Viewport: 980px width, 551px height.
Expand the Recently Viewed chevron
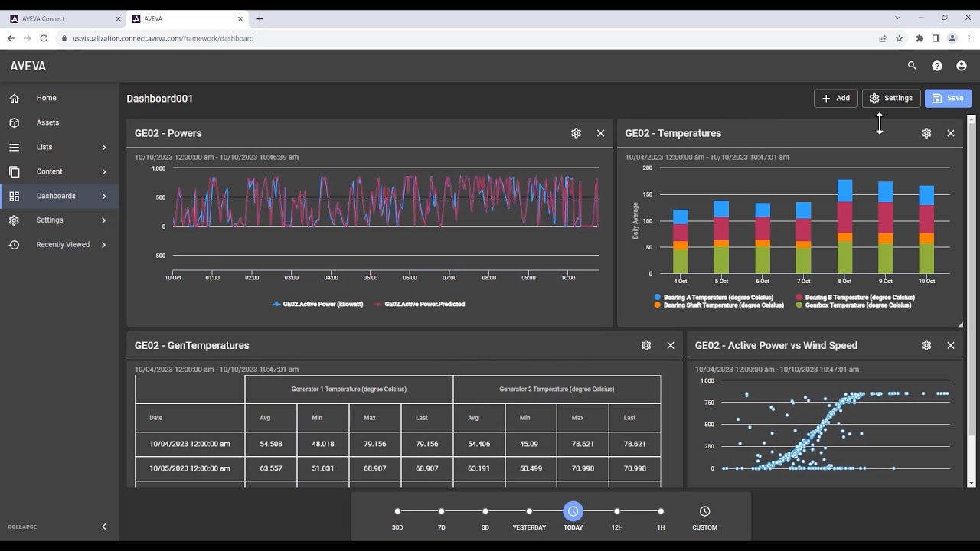pos(104,244)
